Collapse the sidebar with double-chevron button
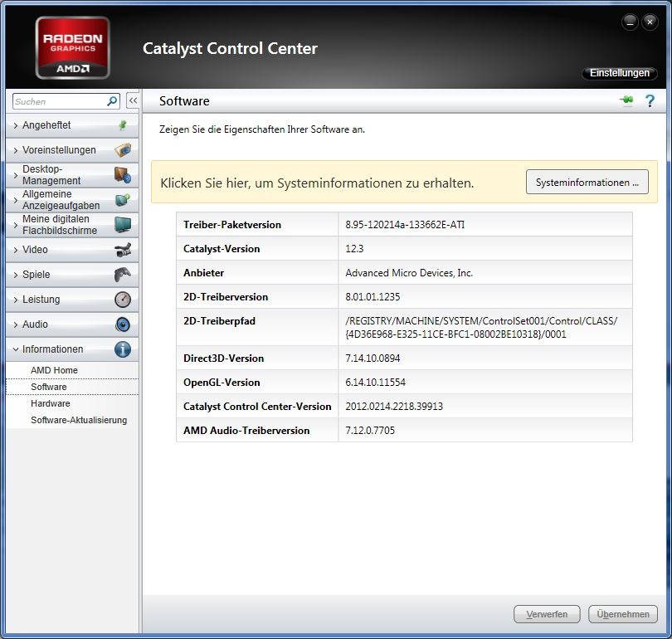Viewport: 672px width, 639px height. [x=133, y=100]
